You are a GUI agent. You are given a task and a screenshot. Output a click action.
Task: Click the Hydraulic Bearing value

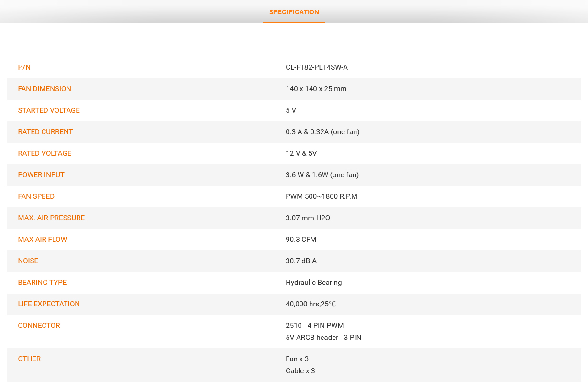[314, 283]
